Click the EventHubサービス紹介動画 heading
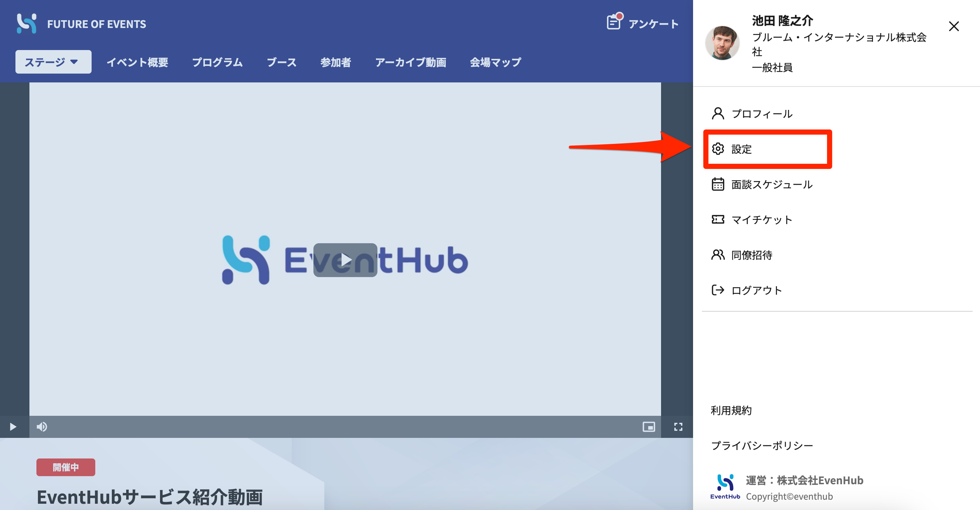The width and height of the screenshot is (980, 510). point(150,497)
